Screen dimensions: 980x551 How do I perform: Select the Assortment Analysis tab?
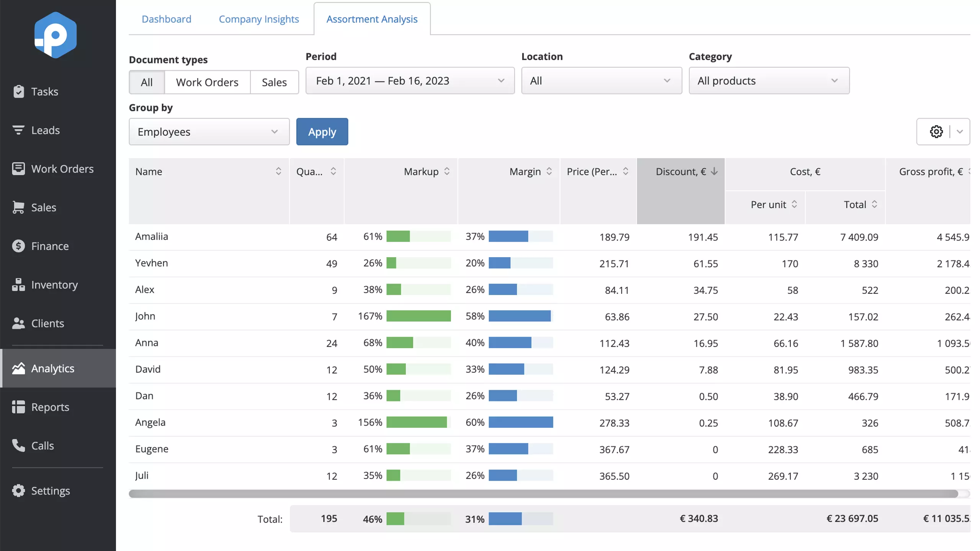372,19
